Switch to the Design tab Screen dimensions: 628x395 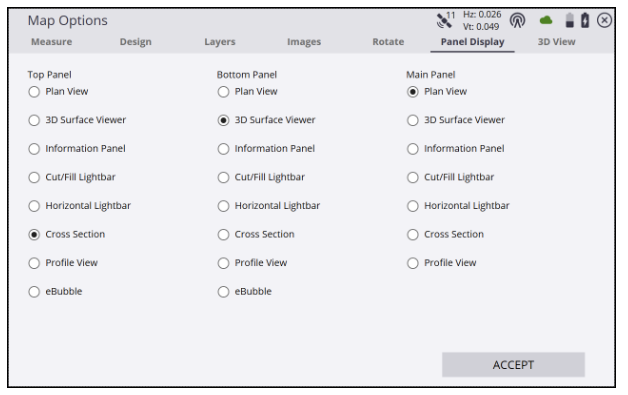tap(136, 42)
